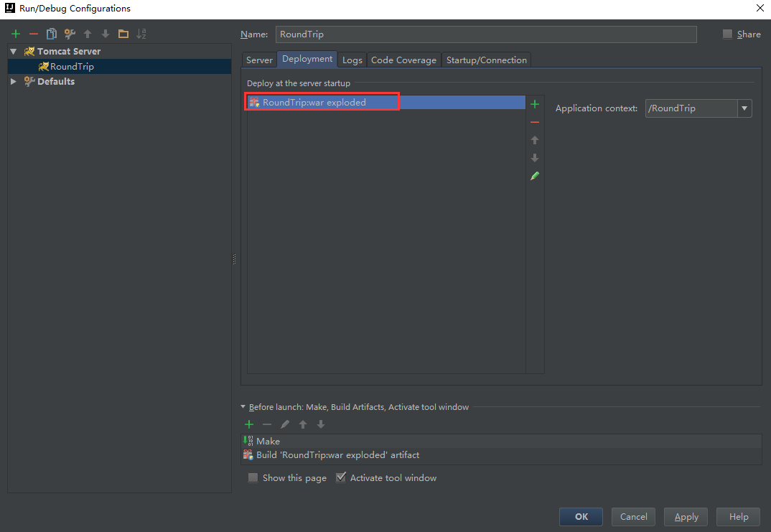The width and height of the screenshot is (771, 532).
Task: Close the Run/Debug Configurations dialog
Action: (x=760, y=8)
